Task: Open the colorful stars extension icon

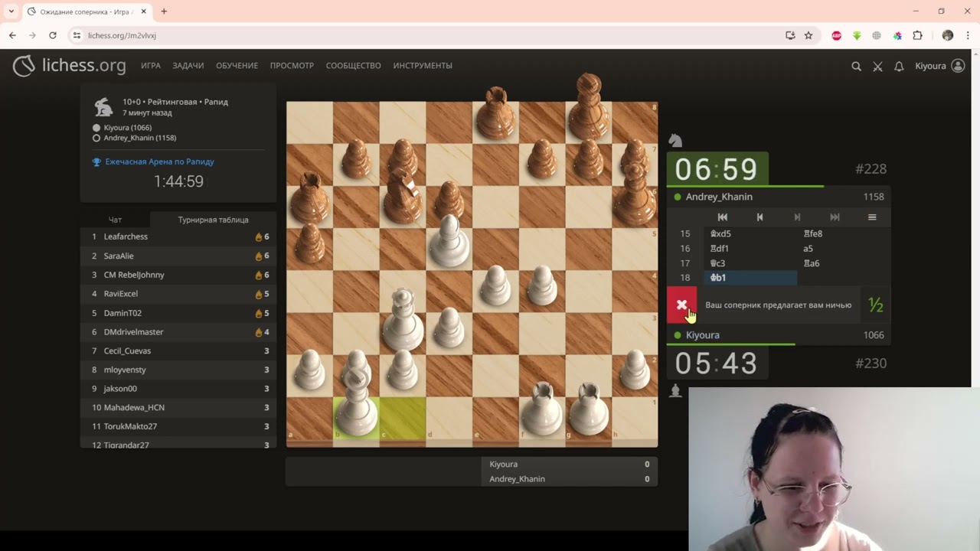Action: click(x=897, y=35)
